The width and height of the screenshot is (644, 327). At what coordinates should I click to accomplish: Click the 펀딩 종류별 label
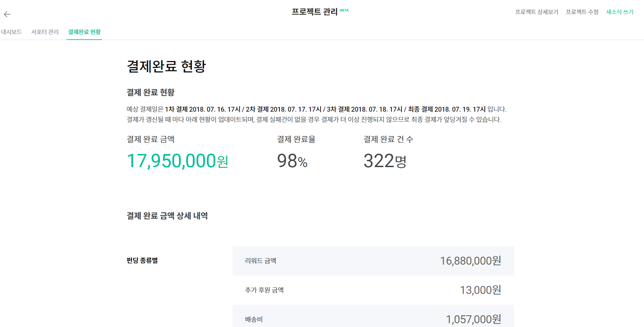pyautogui.click(x=142, y=260)
